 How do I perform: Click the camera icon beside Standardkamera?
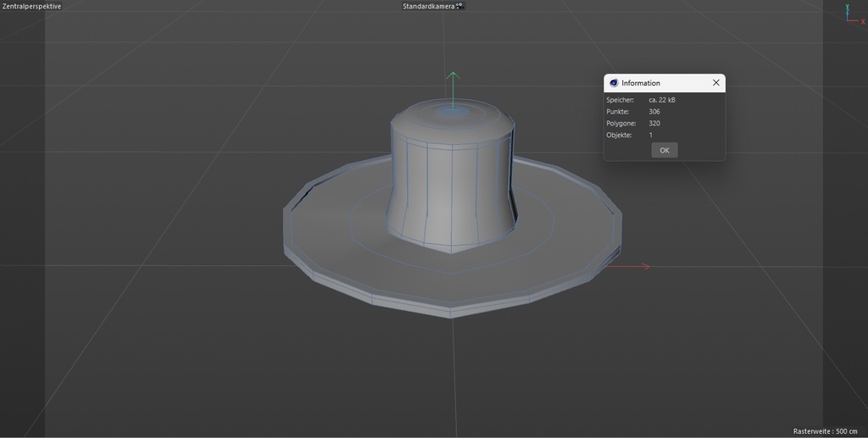pos(459,6)
